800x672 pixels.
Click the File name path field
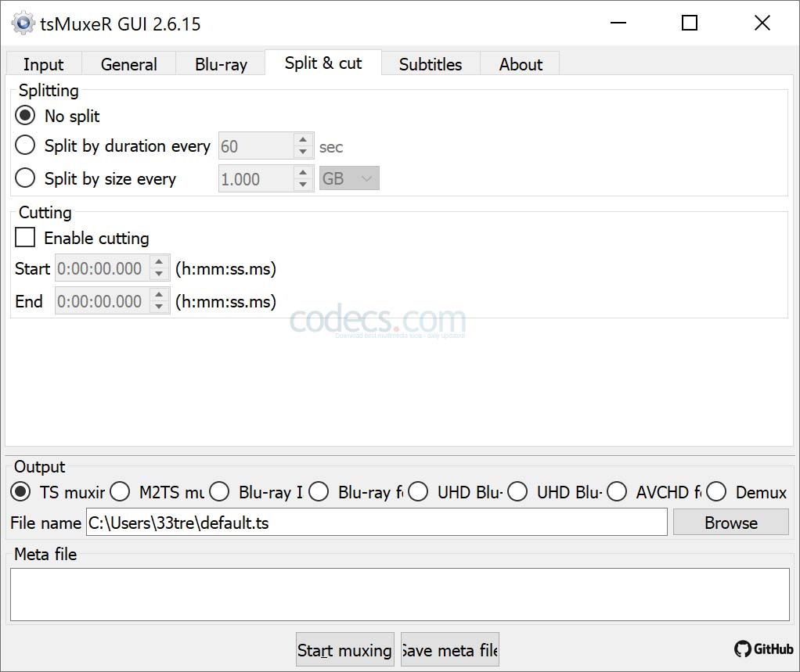377,523
